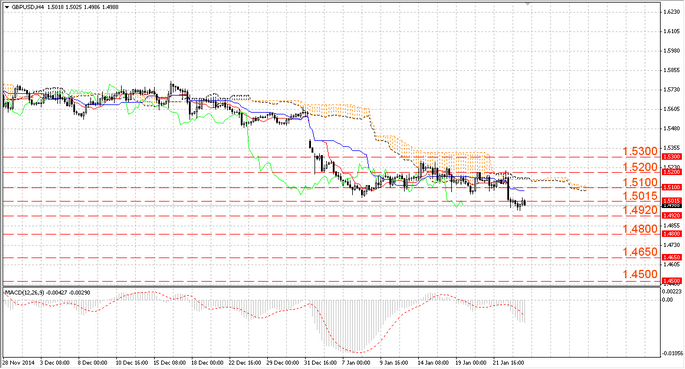Click the 31 Dec 16:00 time label
The width and height of the screenshot is (685, 369).
(x=321, y=363)
